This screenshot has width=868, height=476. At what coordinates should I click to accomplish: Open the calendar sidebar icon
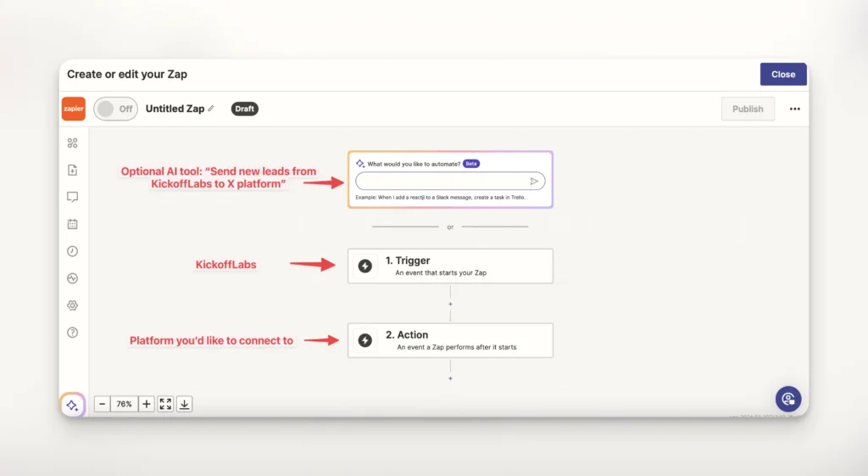(73, 224)
